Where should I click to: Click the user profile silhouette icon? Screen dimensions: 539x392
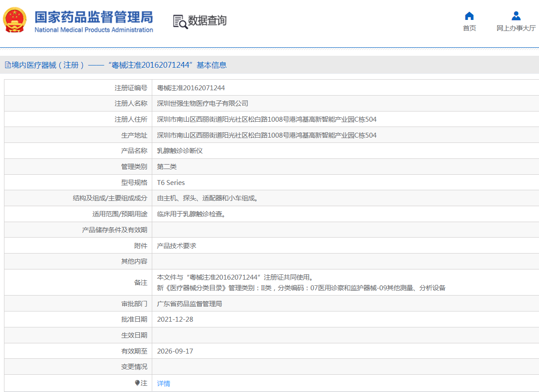pos(516,16)
